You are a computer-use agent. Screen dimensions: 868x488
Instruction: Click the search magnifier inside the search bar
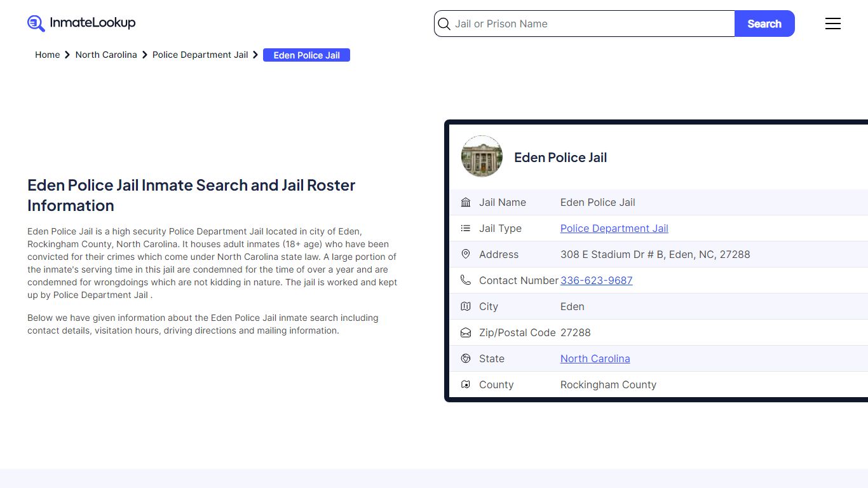coord(444,24)
